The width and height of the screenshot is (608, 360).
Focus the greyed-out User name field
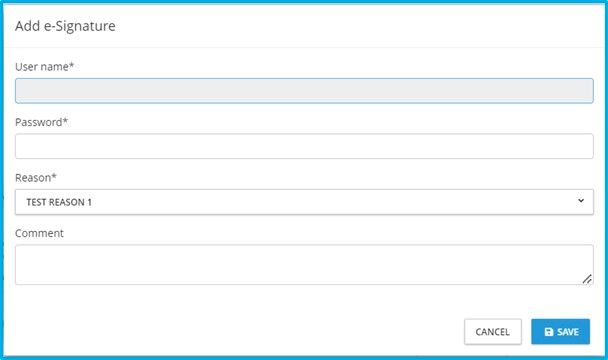304,91
